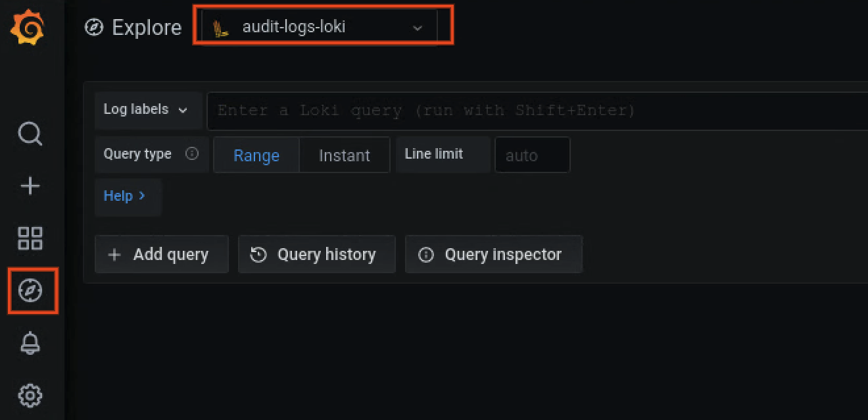The width and height of the screenshot is (868, 420).
Task: Click the Explore compass icon beside the page title
Action: pyautogui.click(x=93, y=28)
